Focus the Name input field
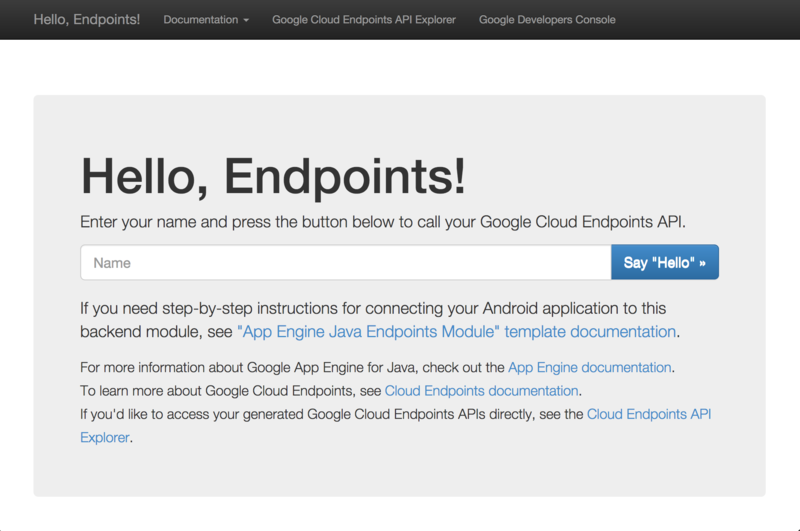 click(x=346, y=262)
